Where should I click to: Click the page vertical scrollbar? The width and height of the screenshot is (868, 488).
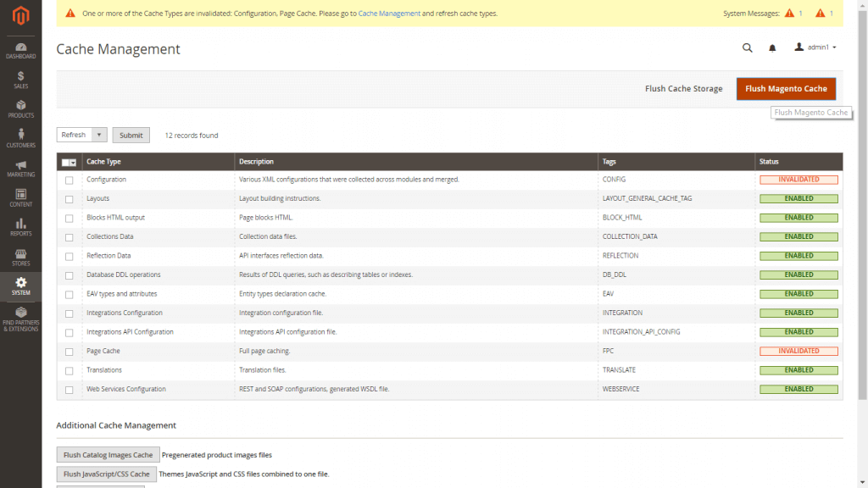point(863,205)
